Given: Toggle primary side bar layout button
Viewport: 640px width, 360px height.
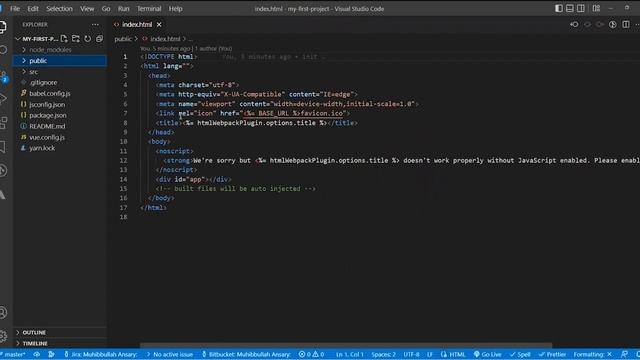Looking at the screenshot, I should pos(559,8).
